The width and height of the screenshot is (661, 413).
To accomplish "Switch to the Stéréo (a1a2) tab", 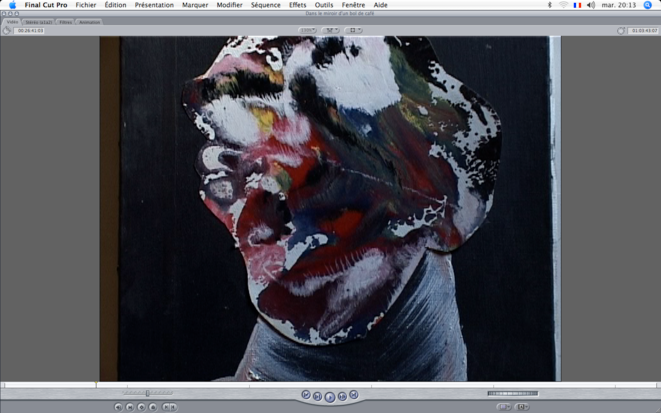I will pyautogui.click(x=39, y=22).
